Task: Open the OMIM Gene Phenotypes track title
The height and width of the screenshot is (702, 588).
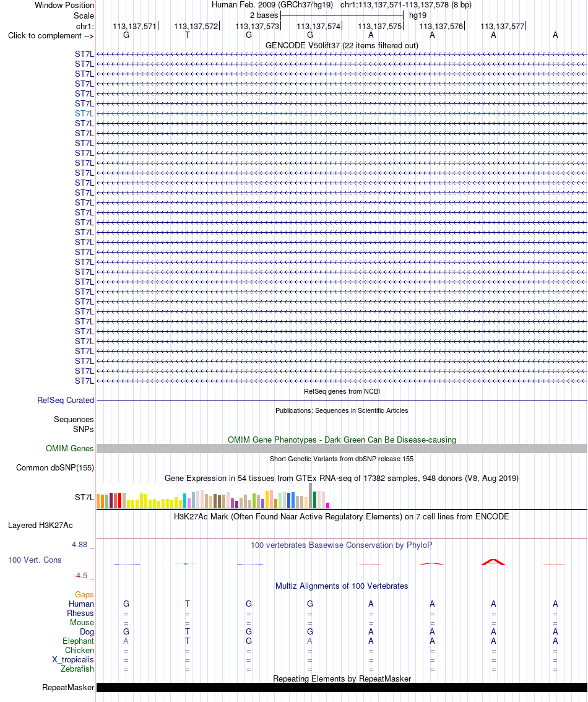Action: coord(342,440)
